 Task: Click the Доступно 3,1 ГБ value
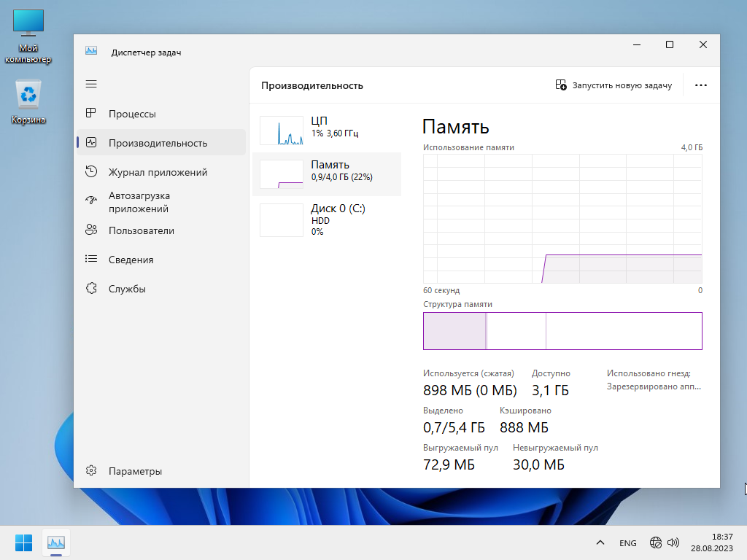coord(550,391)
